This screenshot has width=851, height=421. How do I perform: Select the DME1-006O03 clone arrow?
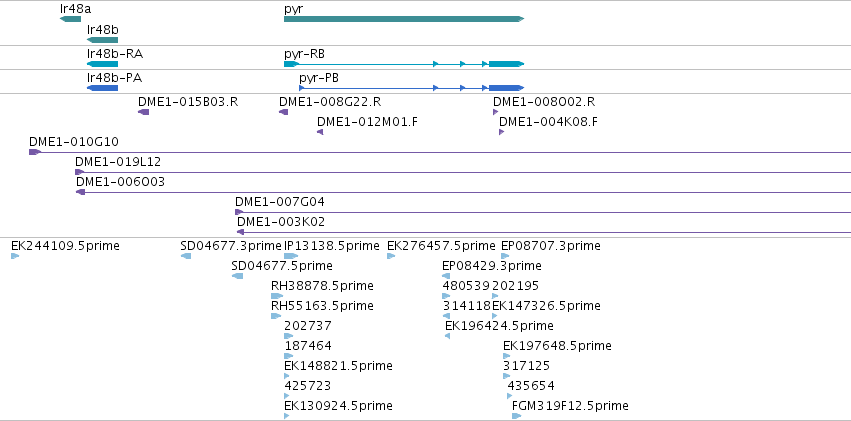[x=80, y=192]
